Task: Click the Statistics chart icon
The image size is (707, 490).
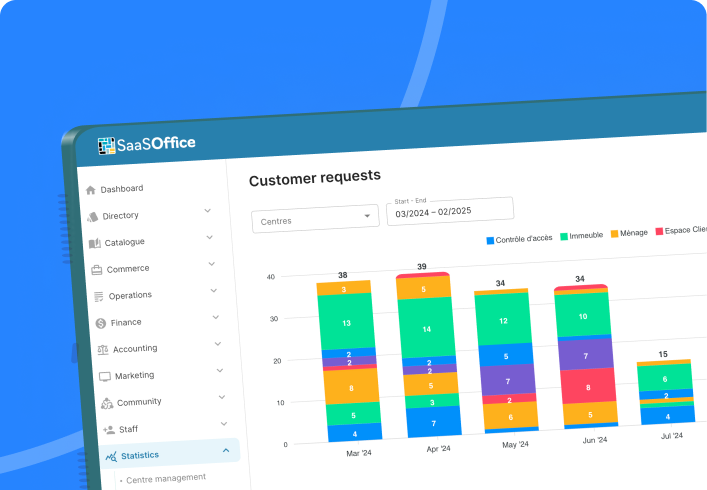Action: point(111,457)
